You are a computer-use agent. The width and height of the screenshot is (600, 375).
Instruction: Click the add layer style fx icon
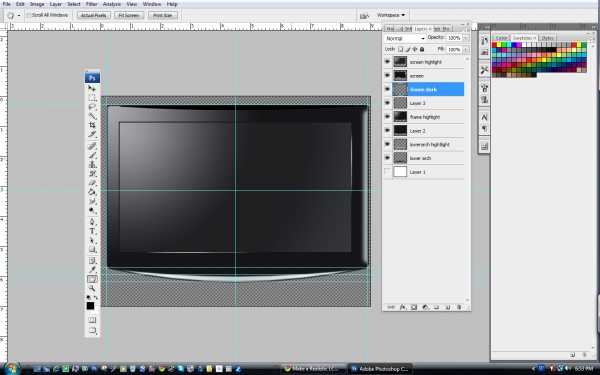pyautogui.click(x=403, y=307)
